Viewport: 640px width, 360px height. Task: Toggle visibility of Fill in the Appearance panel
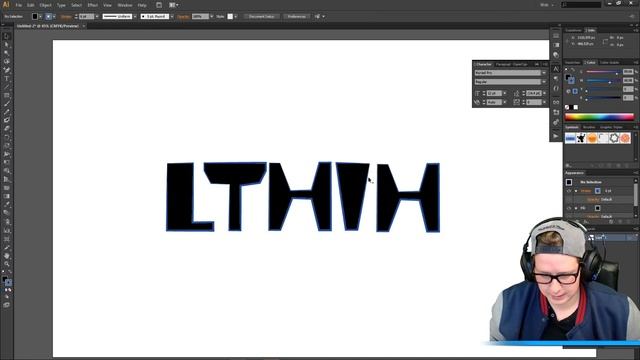(x=569, y=208)
